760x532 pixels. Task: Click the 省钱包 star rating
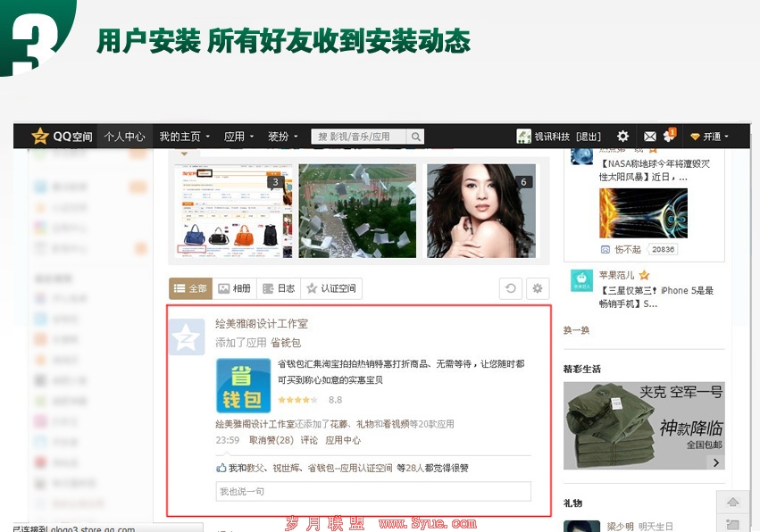click(x=297, y=400)
